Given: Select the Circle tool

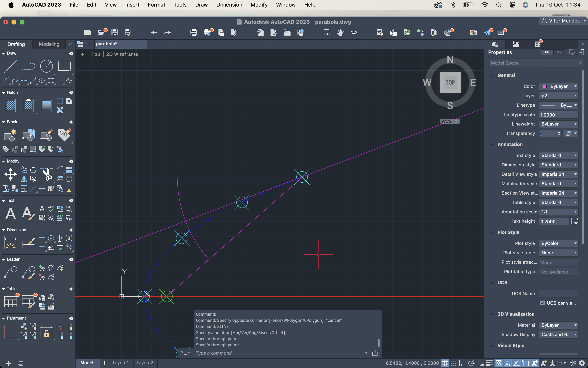Looking at the screenshot, I should pyautogui.click(x=46, y=66).
